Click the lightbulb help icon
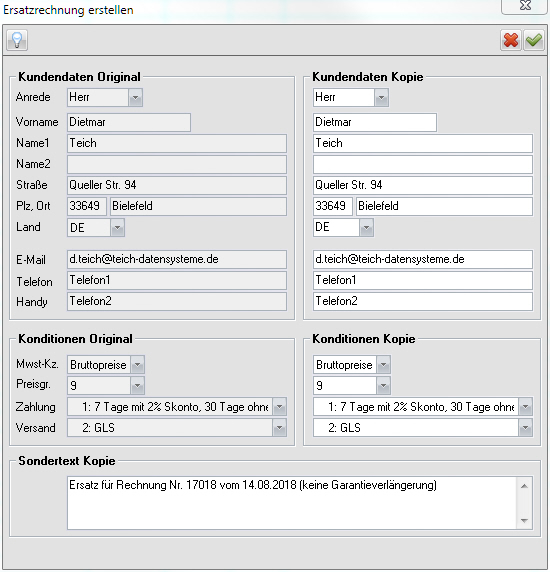 17,40
